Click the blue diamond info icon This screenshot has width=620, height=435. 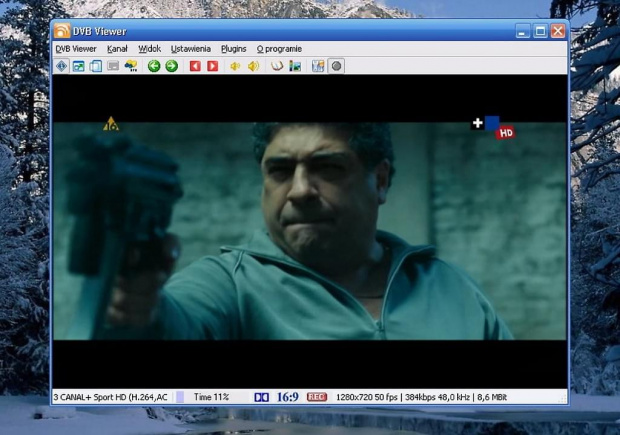62,66
